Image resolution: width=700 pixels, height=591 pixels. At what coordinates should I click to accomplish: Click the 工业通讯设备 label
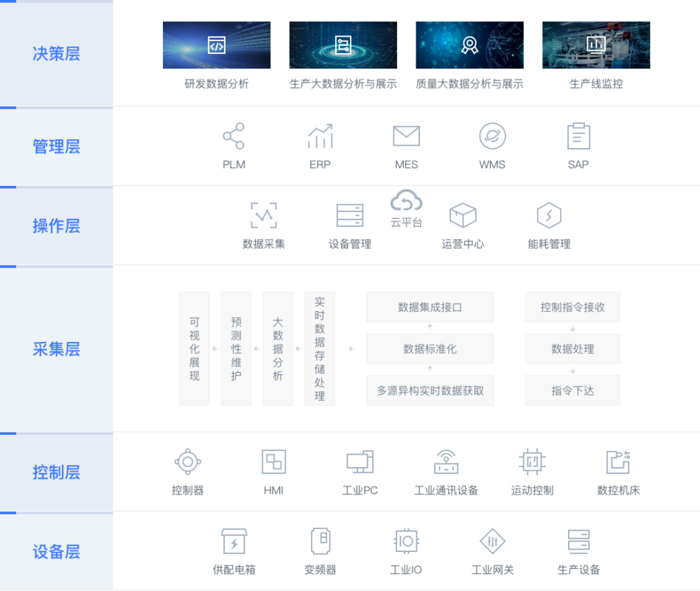coord(446,491)
